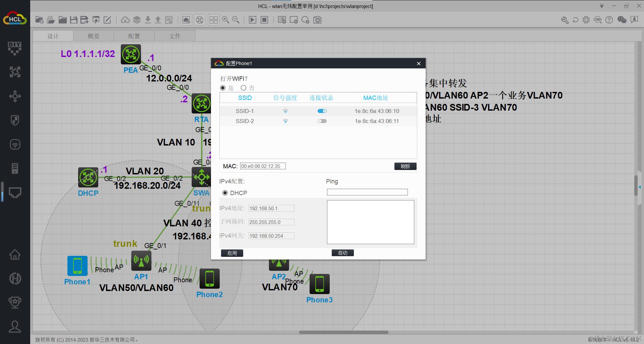Select the Phone2 device on canvas
The image size is (644, 344).
pos(210,279)
